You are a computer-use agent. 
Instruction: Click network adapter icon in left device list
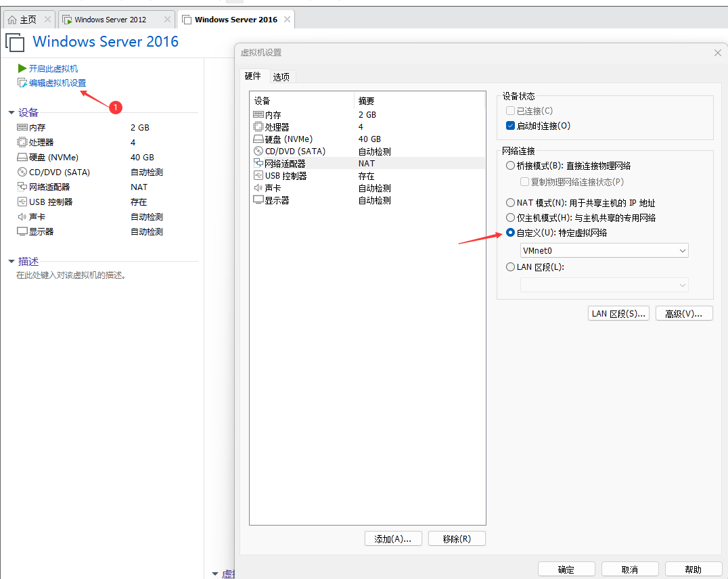coord(22,187)
